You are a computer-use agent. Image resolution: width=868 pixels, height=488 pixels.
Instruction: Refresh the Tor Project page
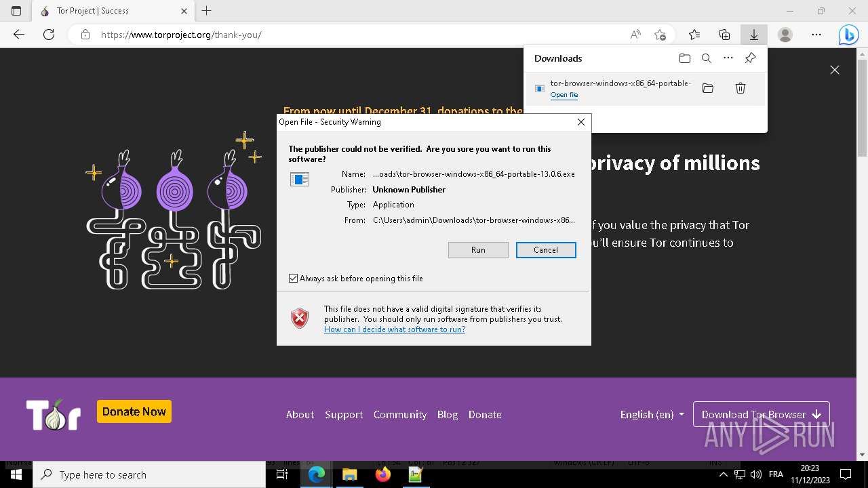click(49, 35)
